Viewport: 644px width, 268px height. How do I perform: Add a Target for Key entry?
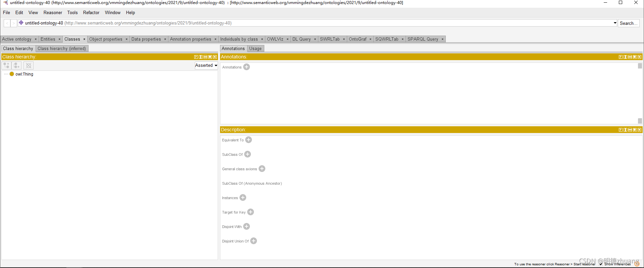click(251, 212)
